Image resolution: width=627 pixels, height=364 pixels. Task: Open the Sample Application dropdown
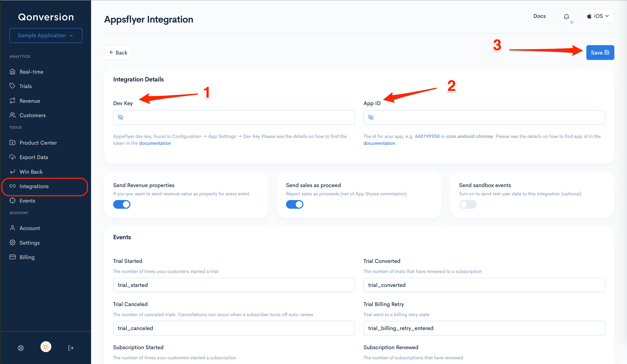pyautogui.click(x=46, y=36)
